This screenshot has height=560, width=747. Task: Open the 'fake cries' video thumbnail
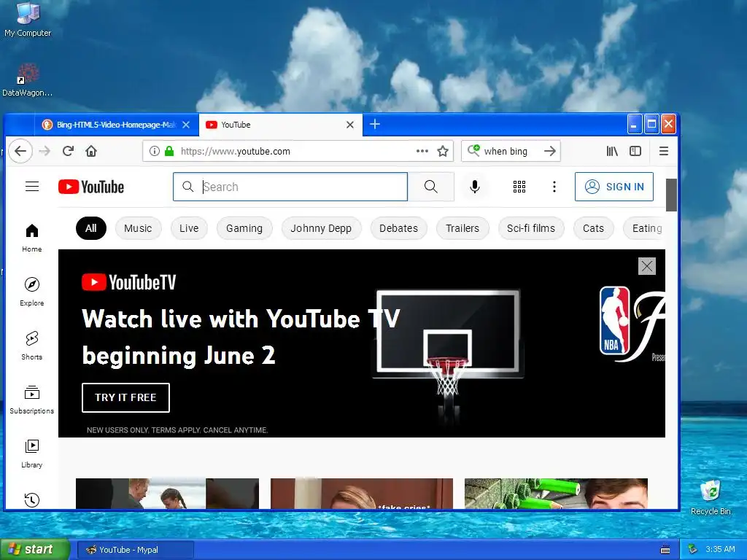pos(362,494)
